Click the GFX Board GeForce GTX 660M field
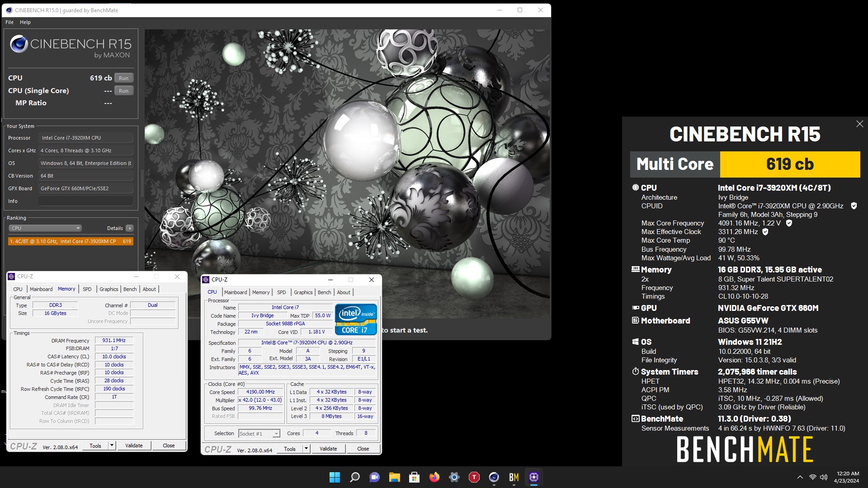The image size is (868, 488). click(x=86, y=188)
